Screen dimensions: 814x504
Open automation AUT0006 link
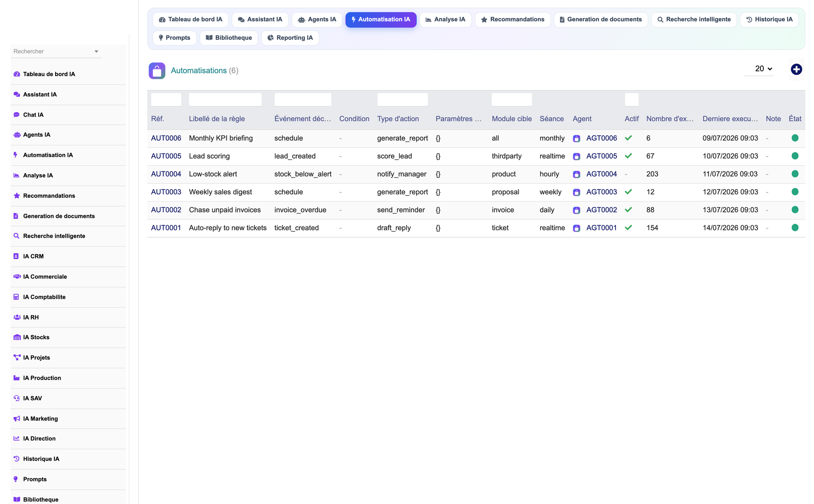[x=166, y=138]
